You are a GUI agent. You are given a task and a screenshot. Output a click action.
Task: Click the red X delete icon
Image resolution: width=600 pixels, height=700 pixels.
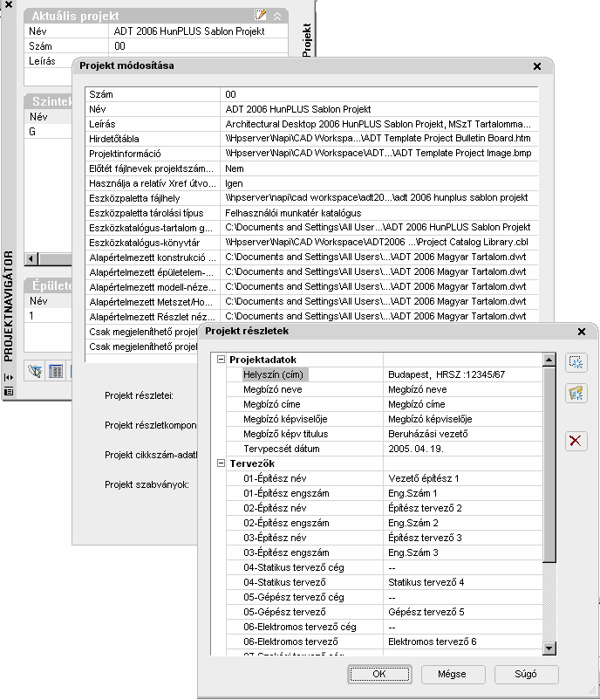click(576, 441)
